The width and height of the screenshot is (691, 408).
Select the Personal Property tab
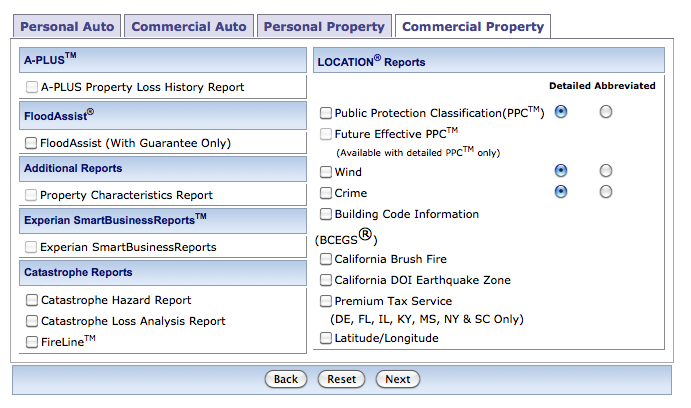pyautogui.click(x=324, y=27)
